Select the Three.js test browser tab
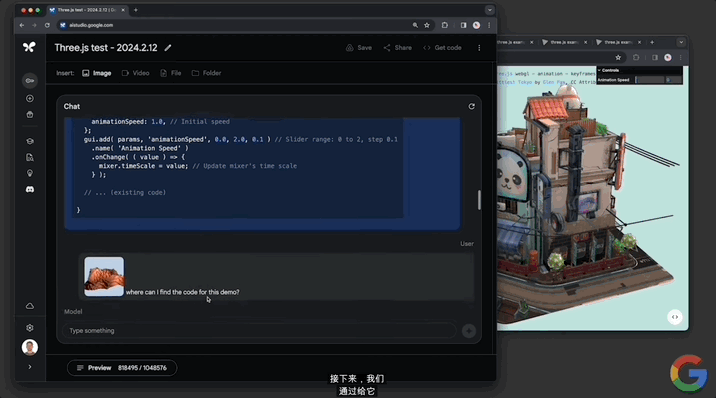This screenshot has width=716, height=398. [87, 10]
